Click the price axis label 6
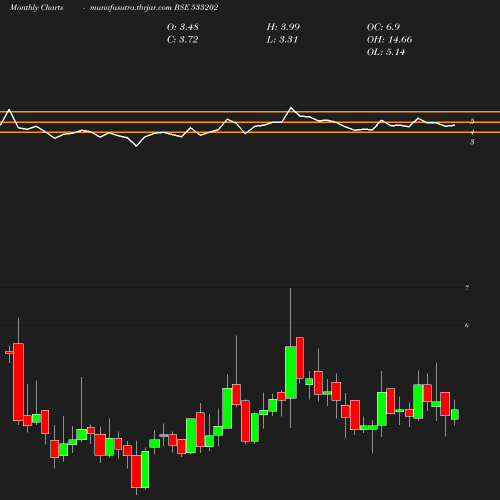The width and height of the screenshot is (500, 500). [467, 325]
